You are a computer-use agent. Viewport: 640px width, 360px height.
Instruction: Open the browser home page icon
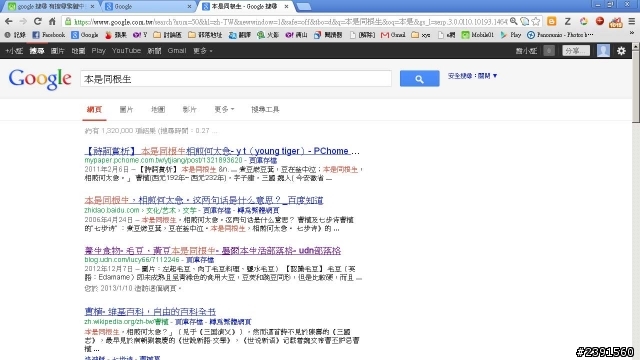pyautogui.click(x=52, y=22)
